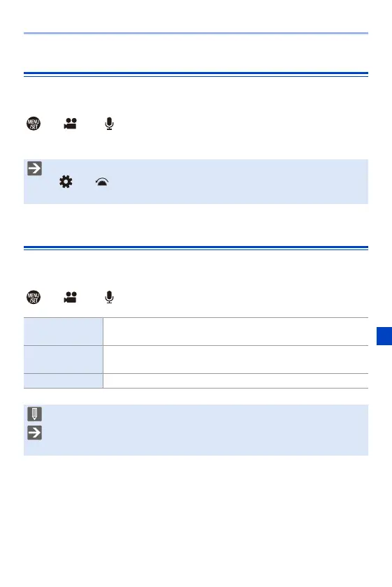This screenshot has height=587, width=392.
Task: Select the second shaded label cell of the table
Action: (x=64, y=359)
